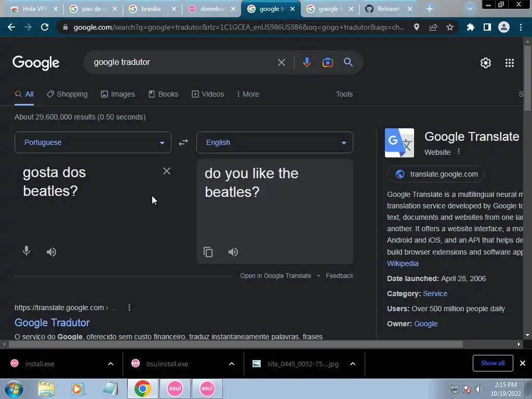
Task: Click the Google search input field
Action: (x=183, y=62)
